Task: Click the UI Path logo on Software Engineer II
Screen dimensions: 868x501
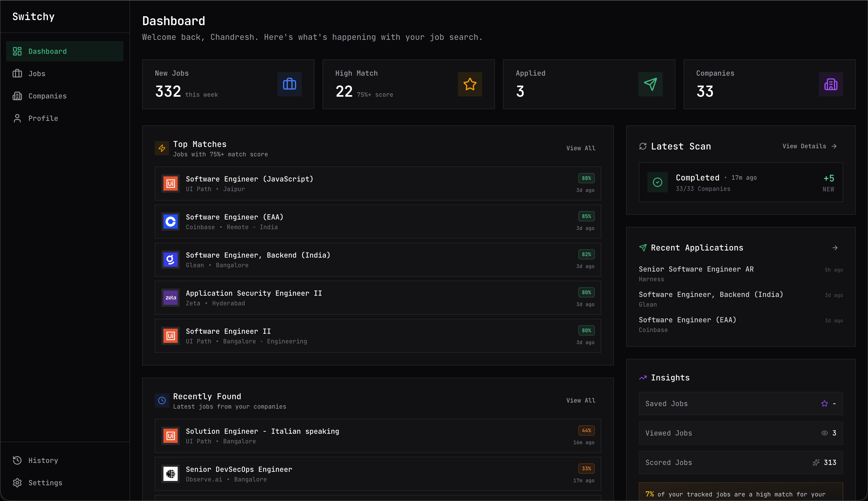Action: click(170, 336)
